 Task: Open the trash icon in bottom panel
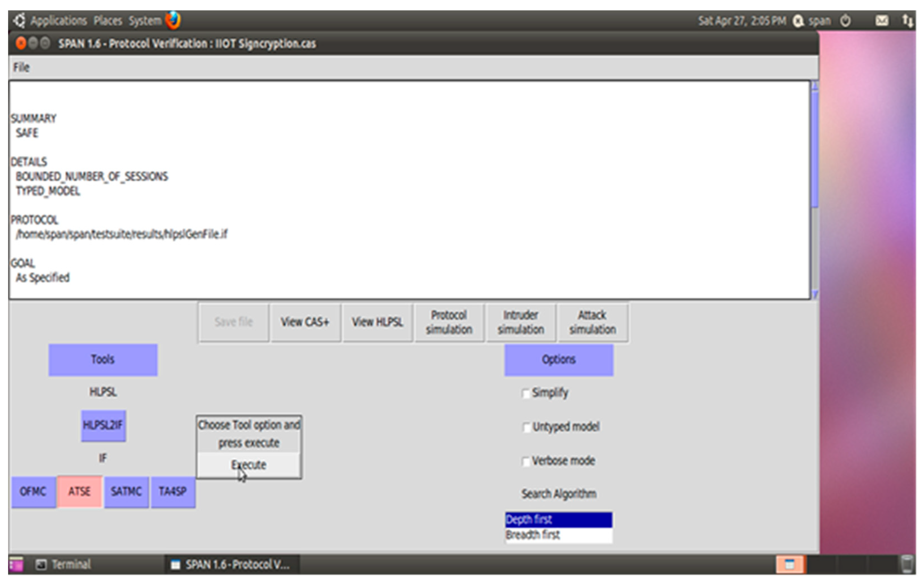907,565
